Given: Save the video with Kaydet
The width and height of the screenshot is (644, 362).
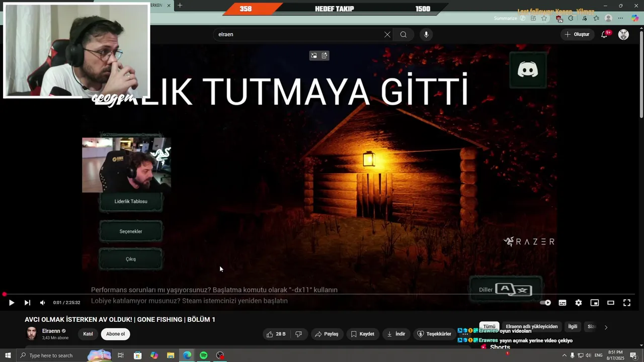Looking at the screenshot, I should click(362, 334).
